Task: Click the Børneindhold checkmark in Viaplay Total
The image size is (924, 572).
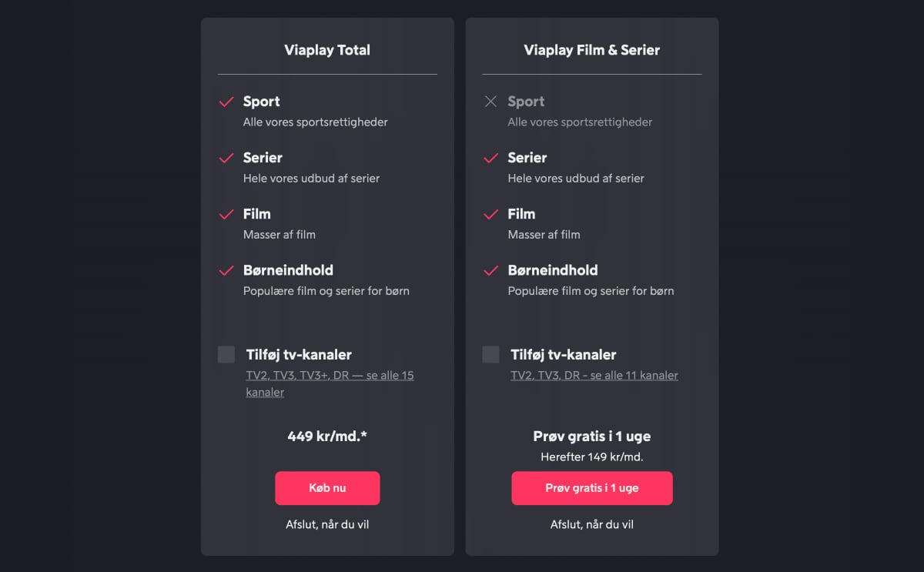Action: (226, 270)
